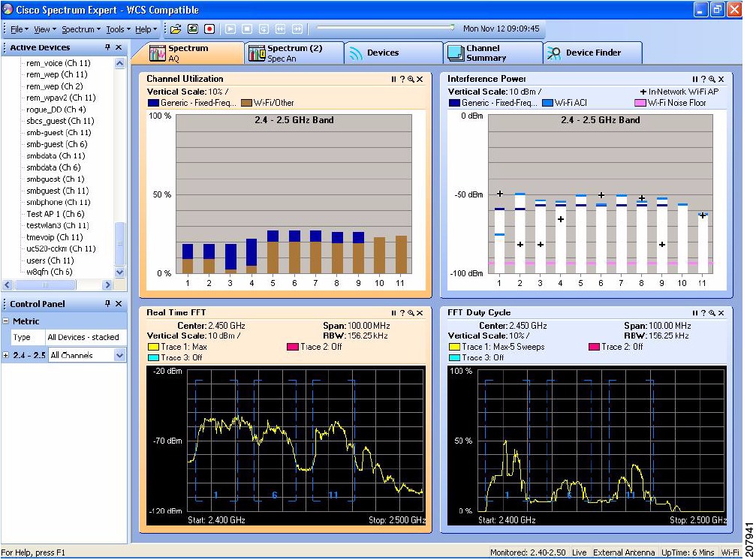The width and height of the screenshot is (756, 560).
Task: Pin the Control Panel pane
Action: (107, 303)
